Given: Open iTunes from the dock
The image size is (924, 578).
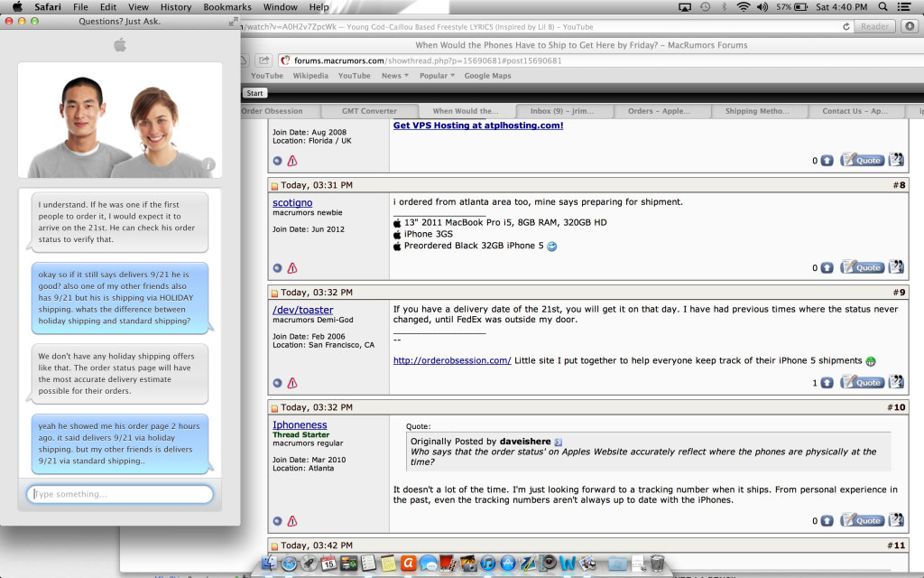Looking at the screenshot, I should pos(488,564).
